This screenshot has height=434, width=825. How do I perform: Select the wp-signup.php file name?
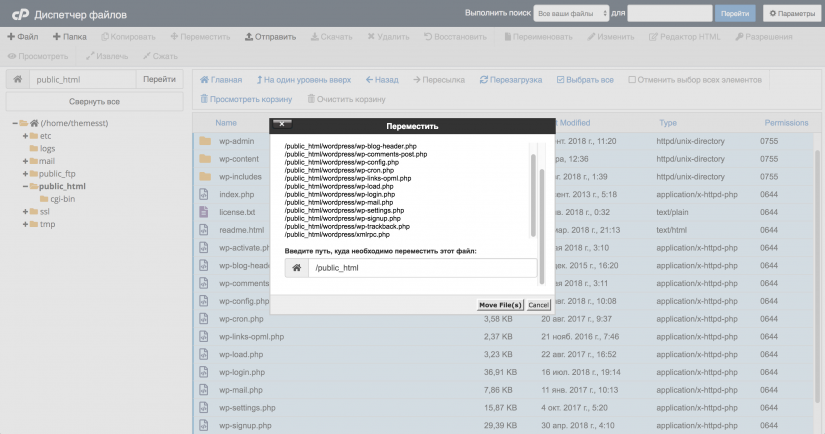click(246, 426)
